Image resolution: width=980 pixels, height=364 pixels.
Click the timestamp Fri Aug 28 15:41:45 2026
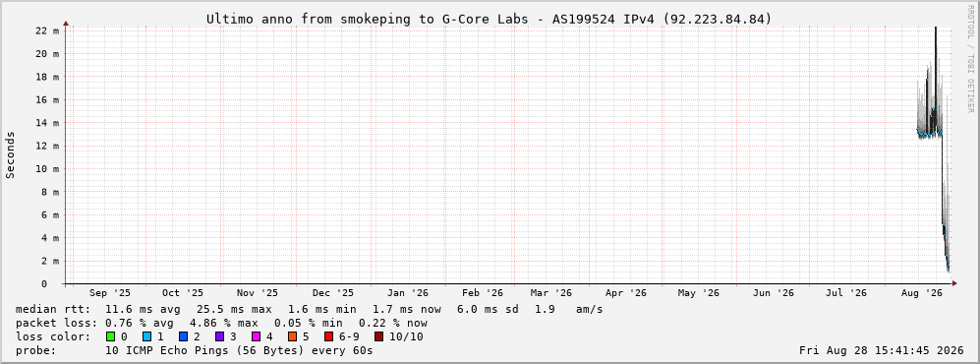[882, 351]
